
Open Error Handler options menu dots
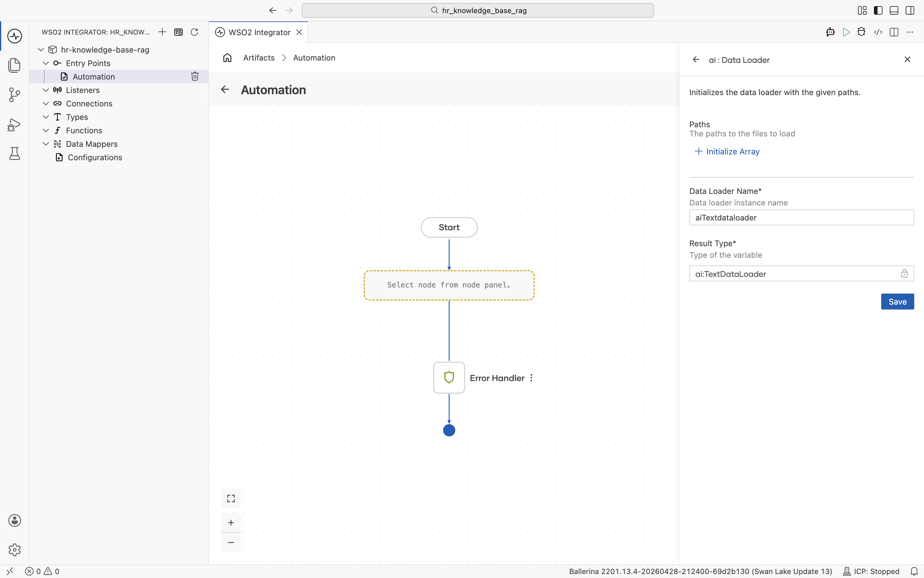(531, 378)
